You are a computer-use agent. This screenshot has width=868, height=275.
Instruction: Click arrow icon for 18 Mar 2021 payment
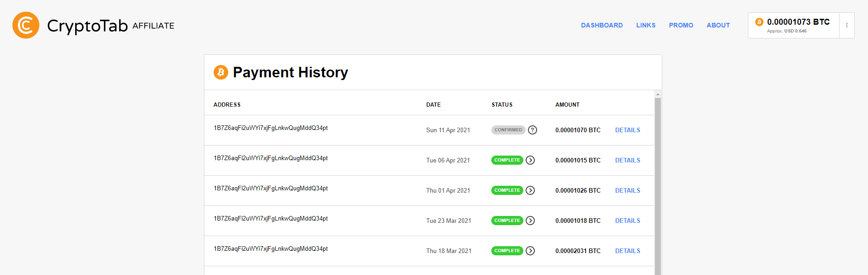point(530,251)
